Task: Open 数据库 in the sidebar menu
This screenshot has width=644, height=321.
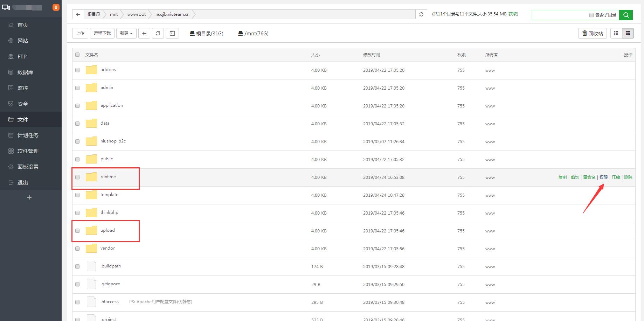Action: click(25, 72)
